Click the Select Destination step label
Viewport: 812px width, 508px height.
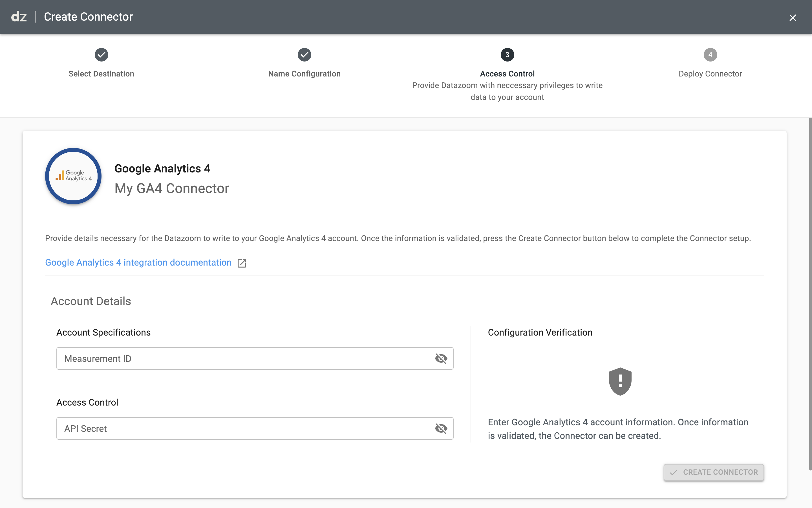[x=101, y=74]
